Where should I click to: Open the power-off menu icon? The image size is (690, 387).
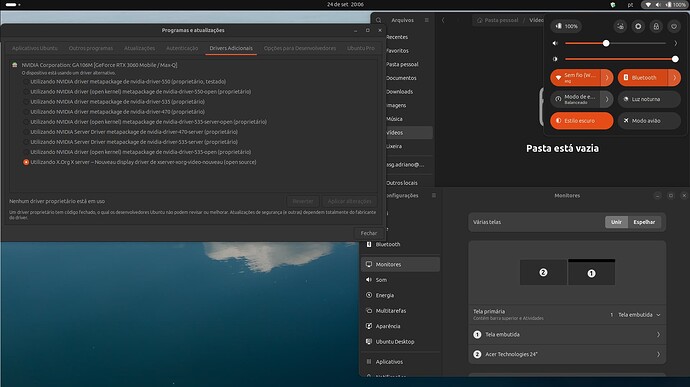click(x=674, y=26)
